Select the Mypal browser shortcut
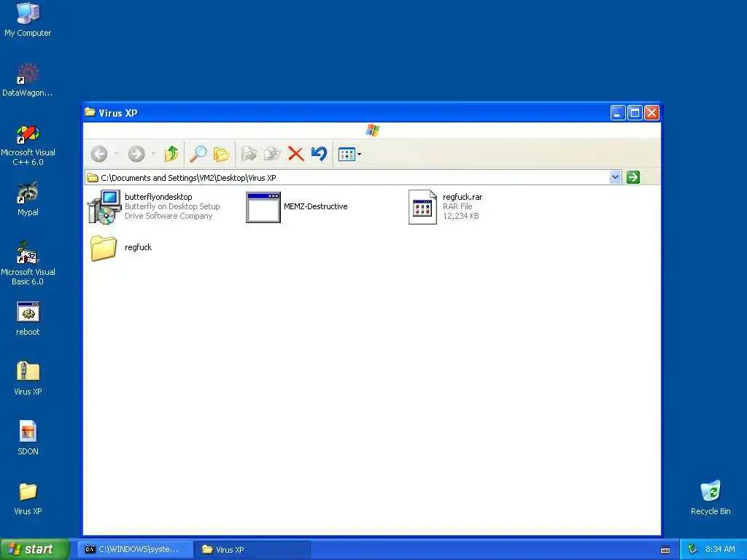The image size is (747, 560). point(28,193)
